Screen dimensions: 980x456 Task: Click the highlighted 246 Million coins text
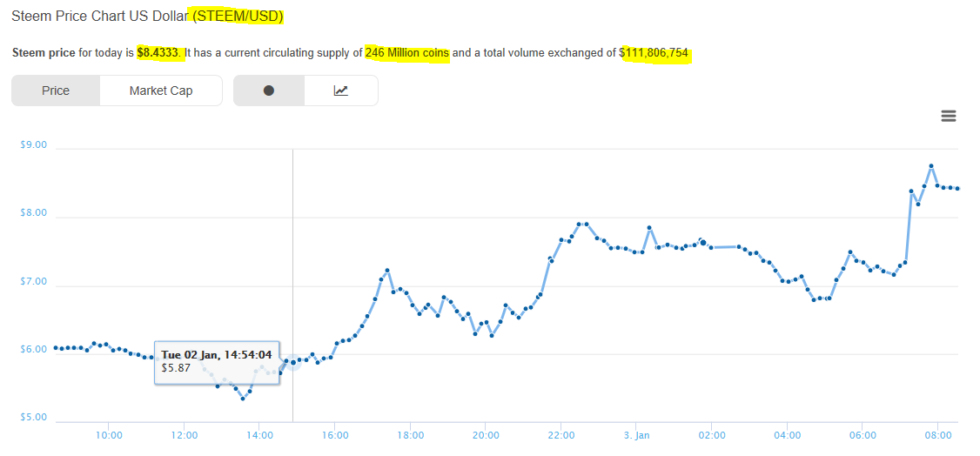coord(406,54)
